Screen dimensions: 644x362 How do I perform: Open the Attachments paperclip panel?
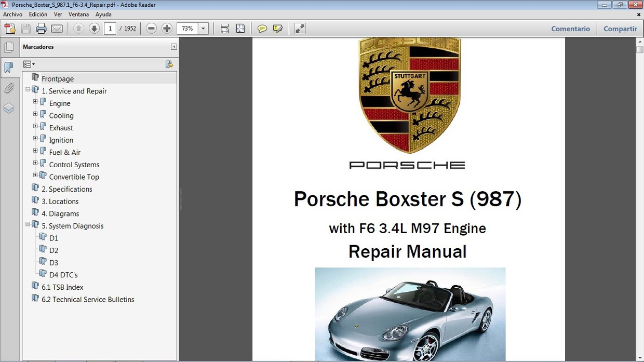pyautogui.click(x=9, y=88)
